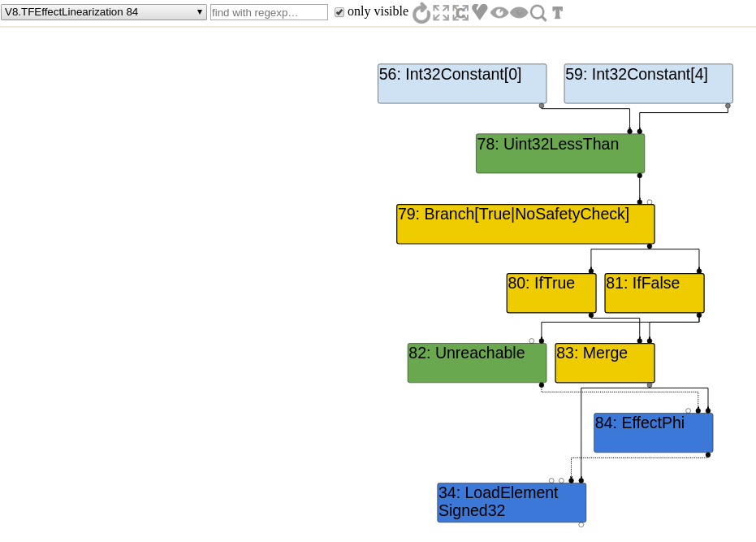The height and width of the screenshot is (542, 756).
Task: Select node 56: Int32Constant[0]
Action: [462, 84]
